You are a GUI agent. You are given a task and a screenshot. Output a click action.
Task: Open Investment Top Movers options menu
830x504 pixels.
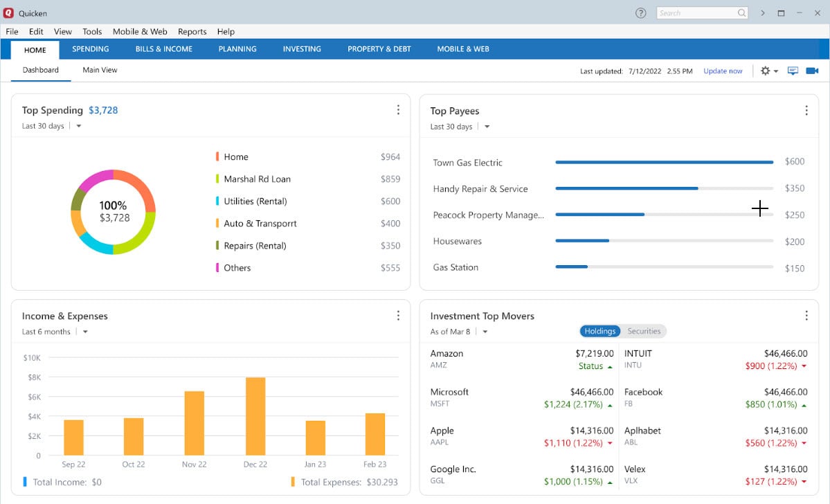point(806,316)
